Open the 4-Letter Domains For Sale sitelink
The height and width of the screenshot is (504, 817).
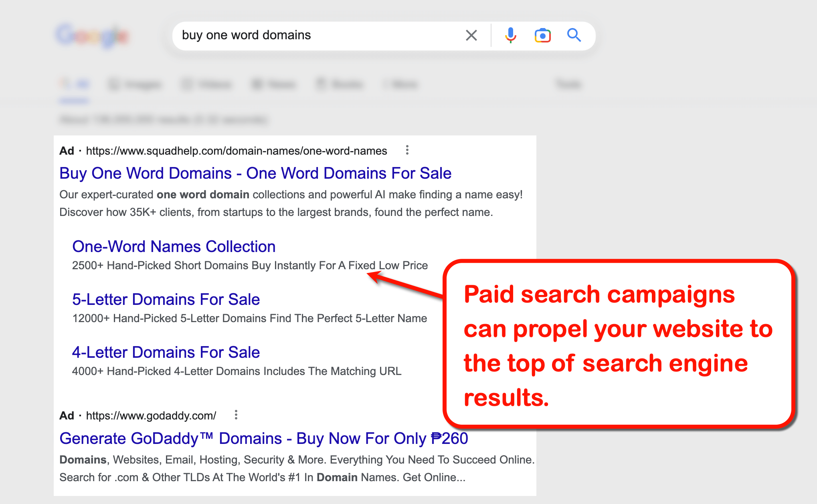click(165, 352)
